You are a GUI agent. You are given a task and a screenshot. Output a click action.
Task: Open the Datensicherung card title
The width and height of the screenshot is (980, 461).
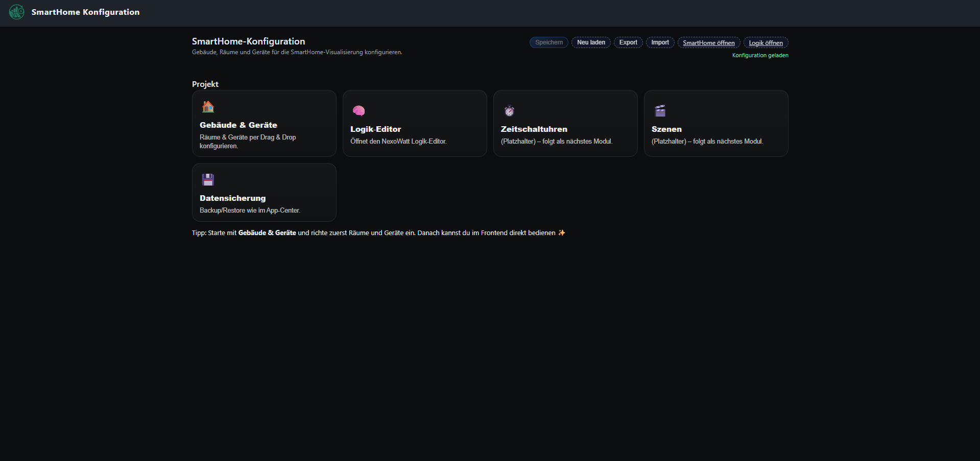click(x=233, y=198)
